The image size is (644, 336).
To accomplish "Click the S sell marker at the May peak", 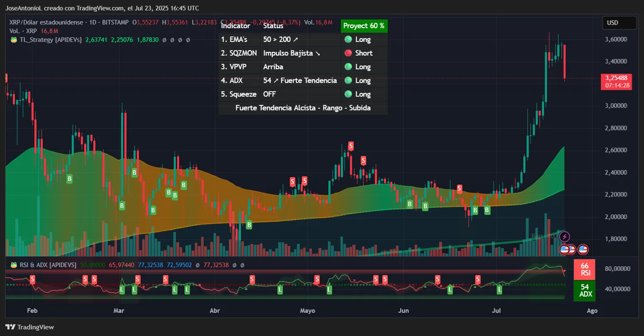I will pyautogui.click(x=350, y=146).
